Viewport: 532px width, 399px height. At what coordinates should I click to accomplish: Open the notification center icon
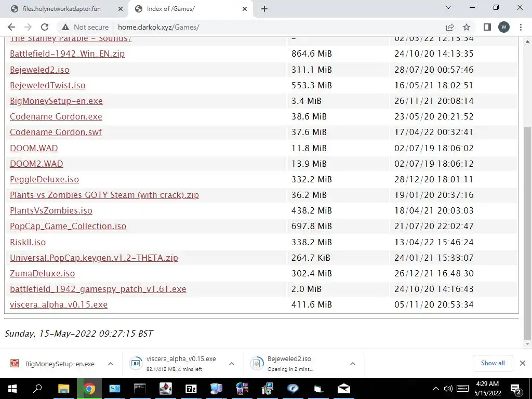tap(516, 389)
